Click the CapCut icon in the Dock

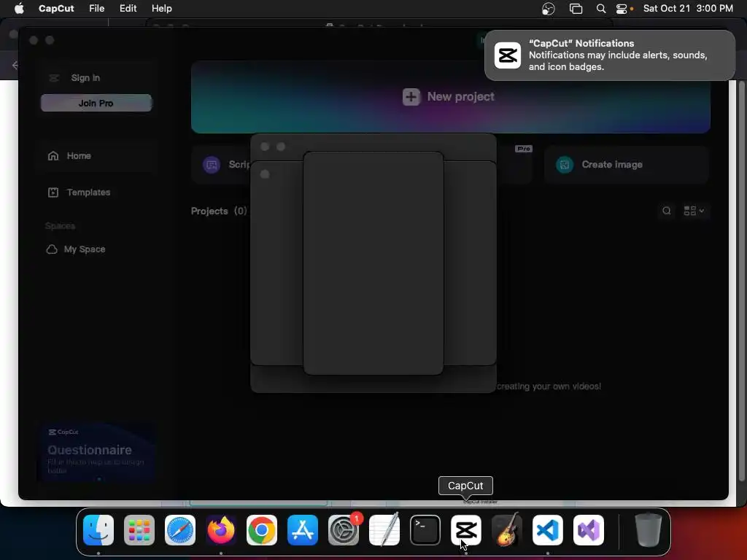click(466, 530)
